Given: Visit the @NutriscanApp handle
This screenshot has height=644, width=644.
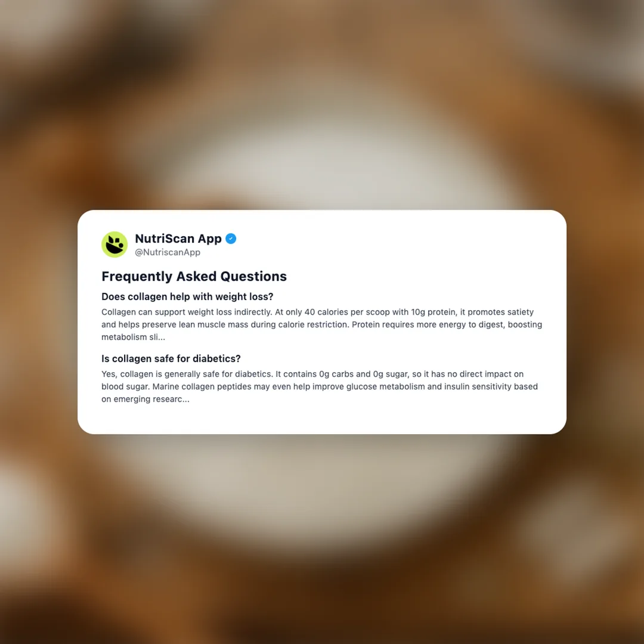Looking at the screenshot, I should pos(168,252).
